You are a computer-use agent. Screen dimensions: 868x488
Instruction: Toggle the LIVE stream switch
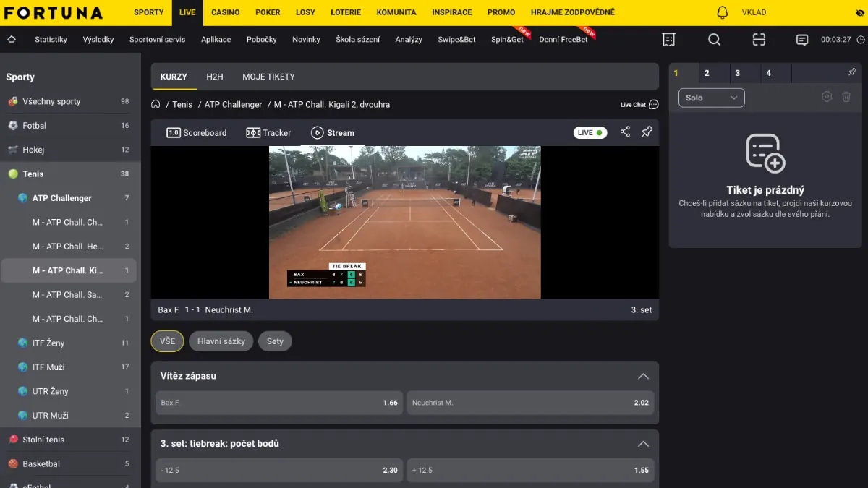(x=590, y=132)
